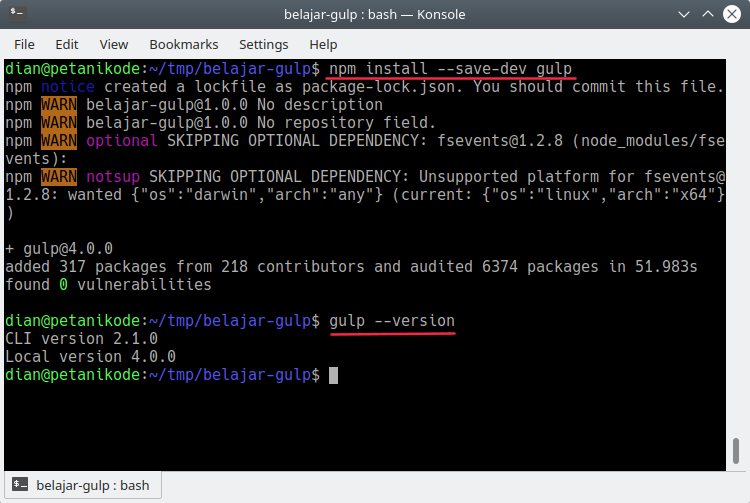Screen dimensions: 750x503
Task: Click the terminal cursor at the last prompt
Action: coord(333,375)
